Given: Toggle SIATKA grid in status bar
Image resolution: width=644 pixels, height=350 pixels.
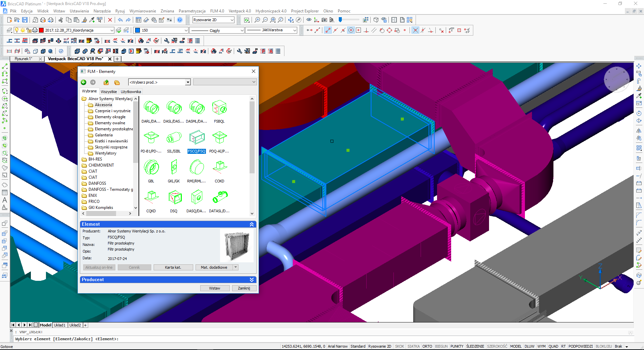Looking at the screenshot, I should (x=413, y=346).
